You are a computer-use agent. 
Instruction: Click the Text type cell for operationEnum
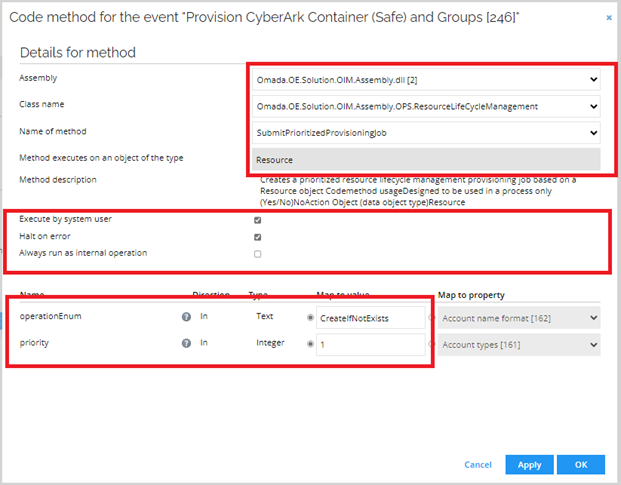pyautogui.click(x=265, y=316)
